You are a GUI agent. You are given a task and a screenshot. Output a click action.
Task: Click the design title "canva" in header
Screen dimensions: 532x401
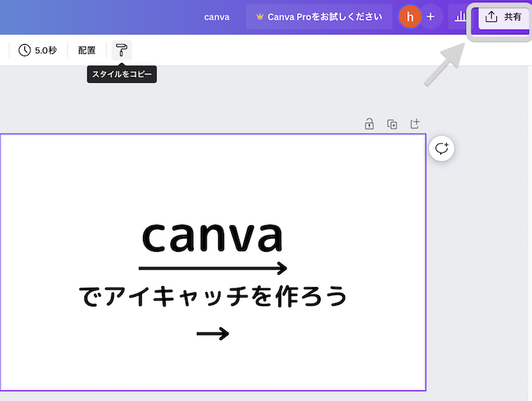[217, 17]
